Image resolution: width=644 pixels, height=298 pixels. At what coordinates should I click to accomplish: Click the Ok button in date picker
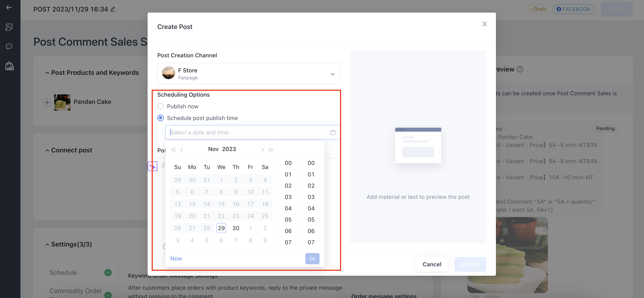tap(312, 258)
